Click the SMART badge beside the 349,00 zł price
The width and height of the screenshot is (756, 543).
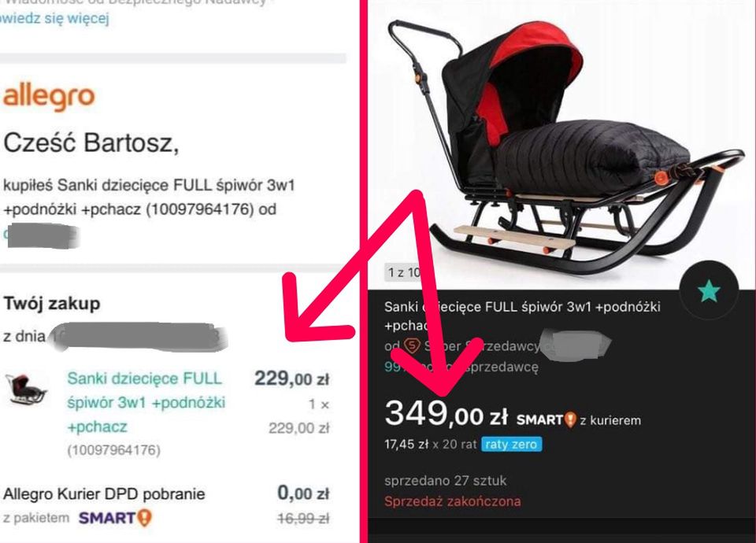(x=547, y=419)
